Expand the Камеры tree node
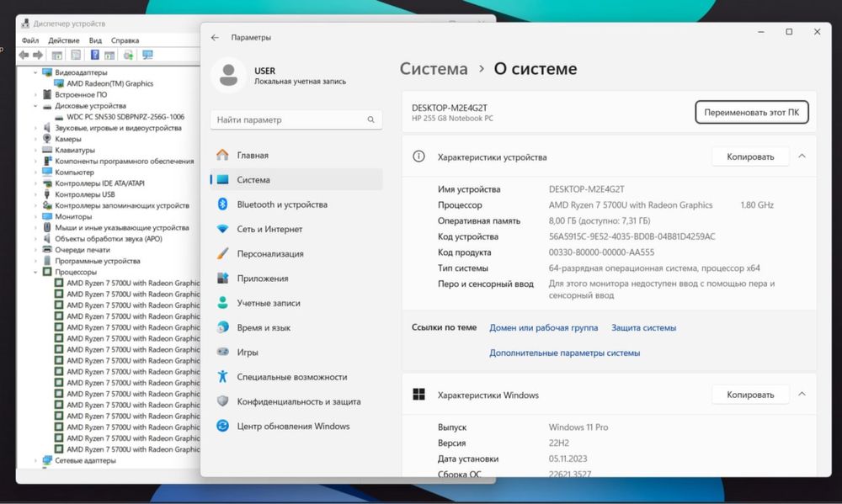 (35, 139)
